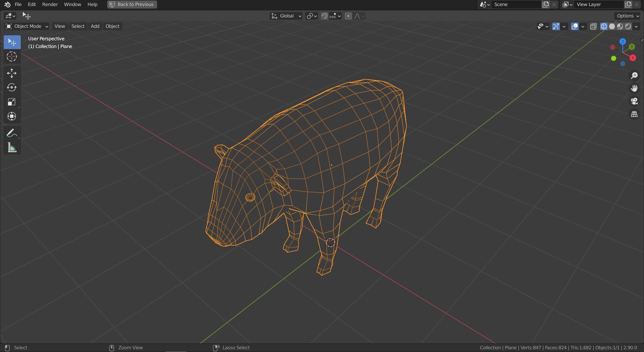
Task: Select the Select Box tool
Action: (x=12, y=42)
